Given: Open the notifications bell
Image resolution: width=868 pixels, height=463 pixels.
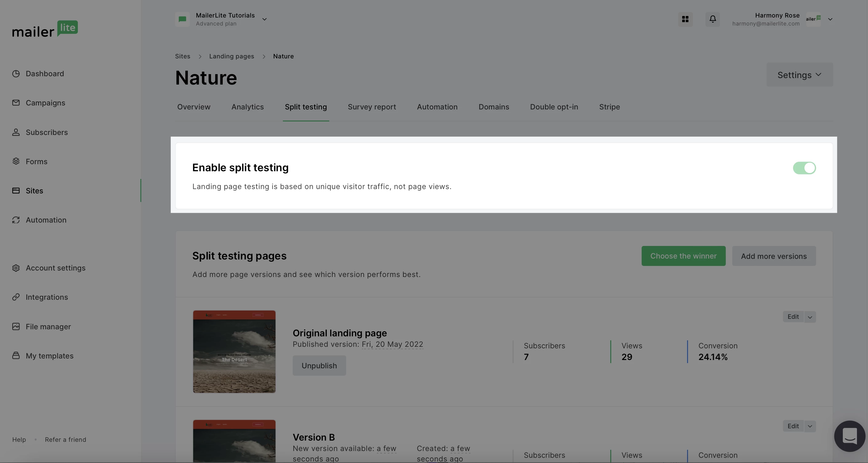Looking at the screenshot, I should coord(712,19).
